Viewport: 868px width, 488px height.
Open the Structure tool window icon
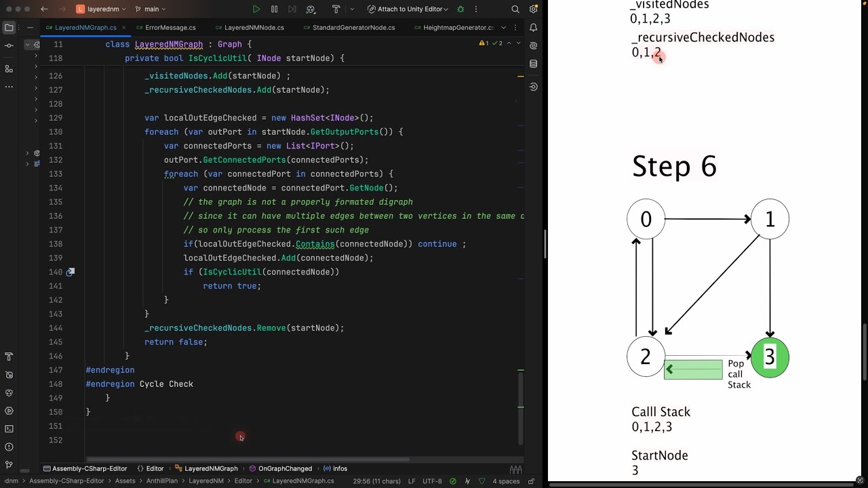pyautogui.click(x=9, y=68)
